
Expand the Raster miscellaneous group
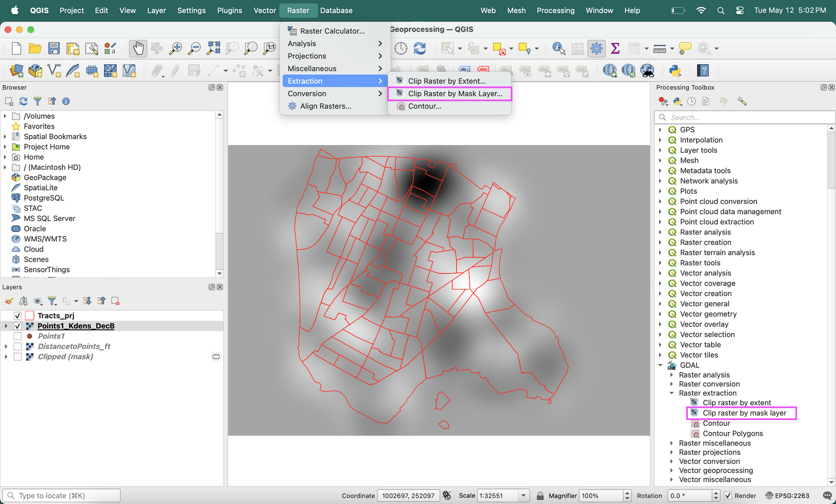click(x=671, y=443)
